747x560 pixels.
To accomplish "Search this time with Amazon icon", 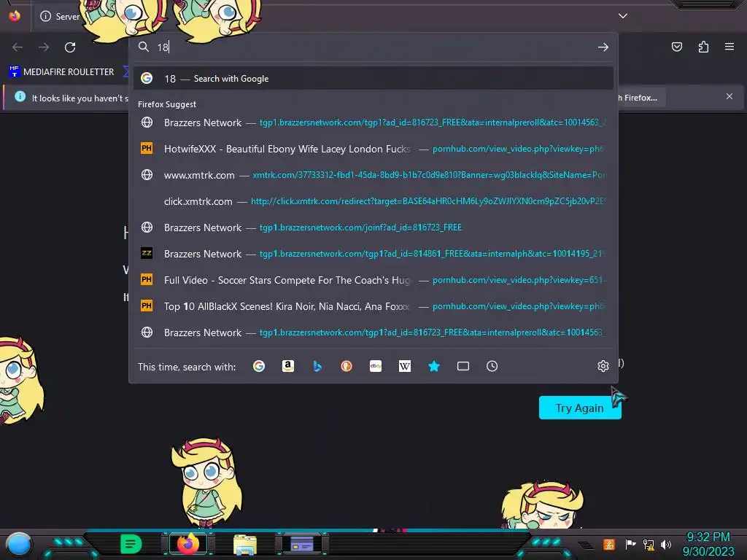I will (287, 366).
